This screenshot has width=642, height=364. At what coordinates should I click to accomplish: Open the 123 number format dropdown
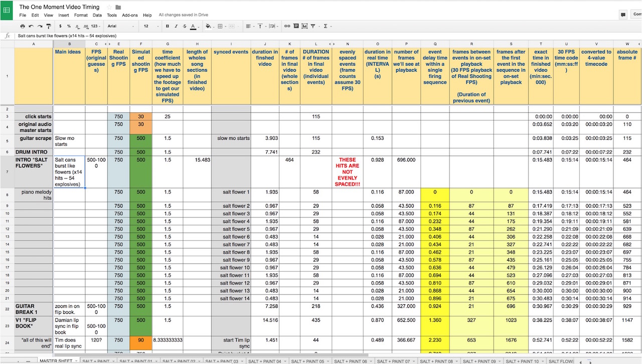tap(95, 26)
